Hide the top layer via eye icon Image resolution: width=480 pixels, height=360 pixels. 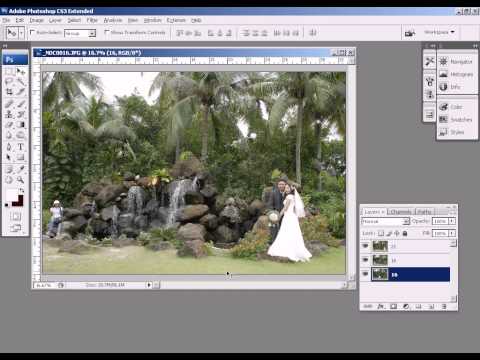point(365,246)
